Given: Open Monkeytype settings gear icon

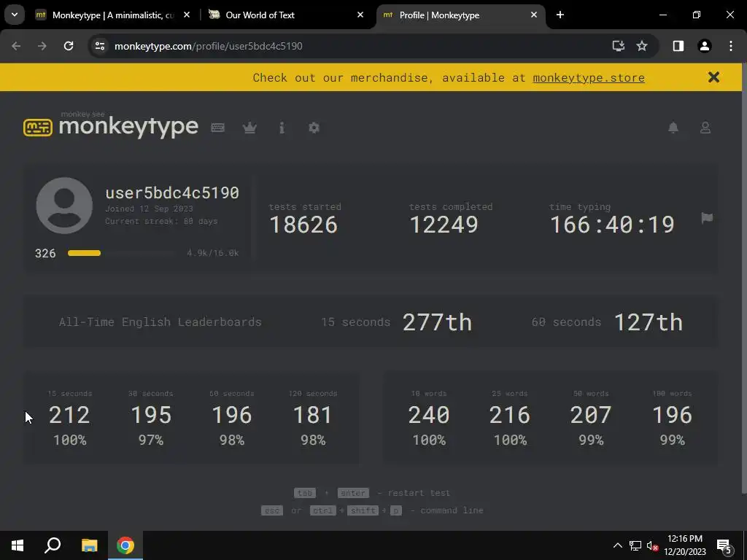Looking at the screenshot, I should pyautogui.click(x=314, y=128).
